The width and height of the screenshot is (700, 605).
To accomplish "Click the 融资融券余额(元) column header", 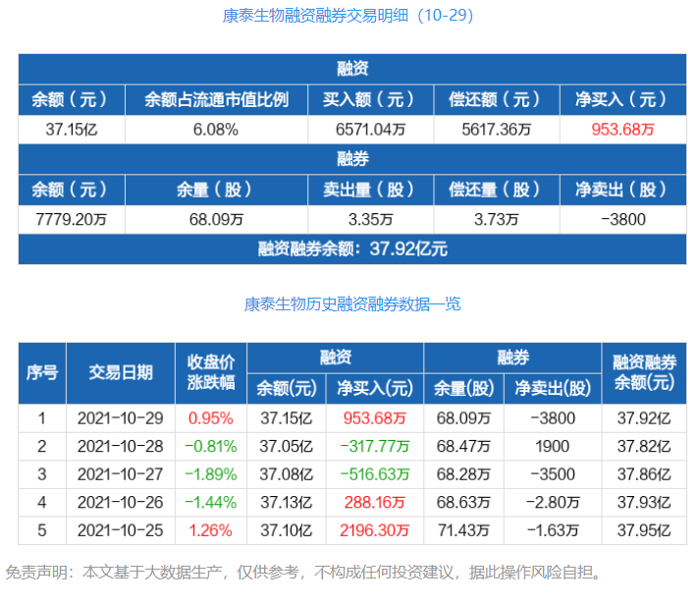I will (x=644, y=372).
